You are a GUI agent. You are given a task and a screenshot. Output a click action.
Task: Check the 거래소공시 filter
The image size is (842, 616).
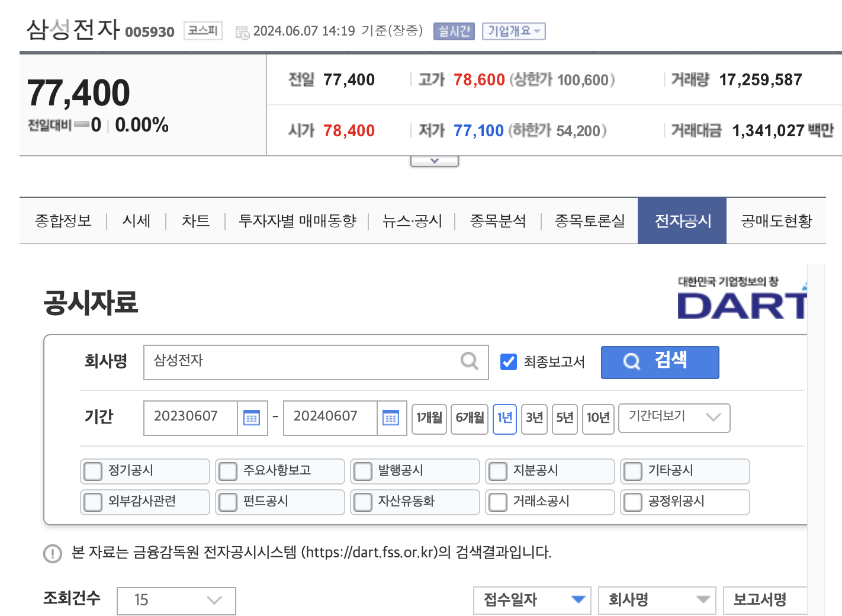[x=498, y=502]
